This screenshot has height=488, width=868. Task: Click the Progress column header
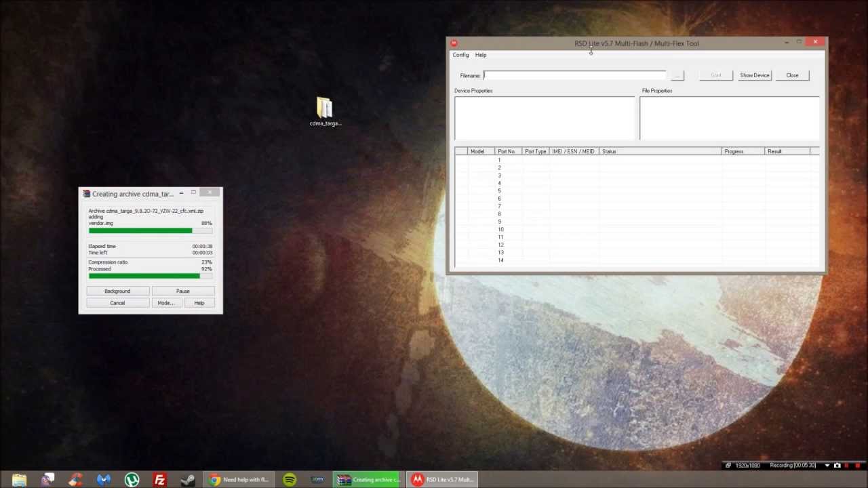[743, 151]
